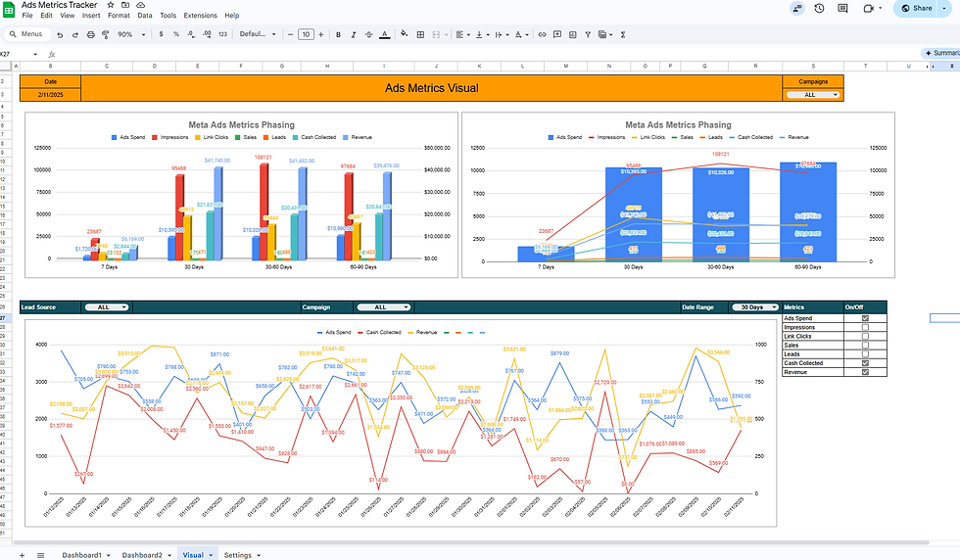Open more number formats (123)
This screenshot has width=960, height=560.
(x=223, y=34)
